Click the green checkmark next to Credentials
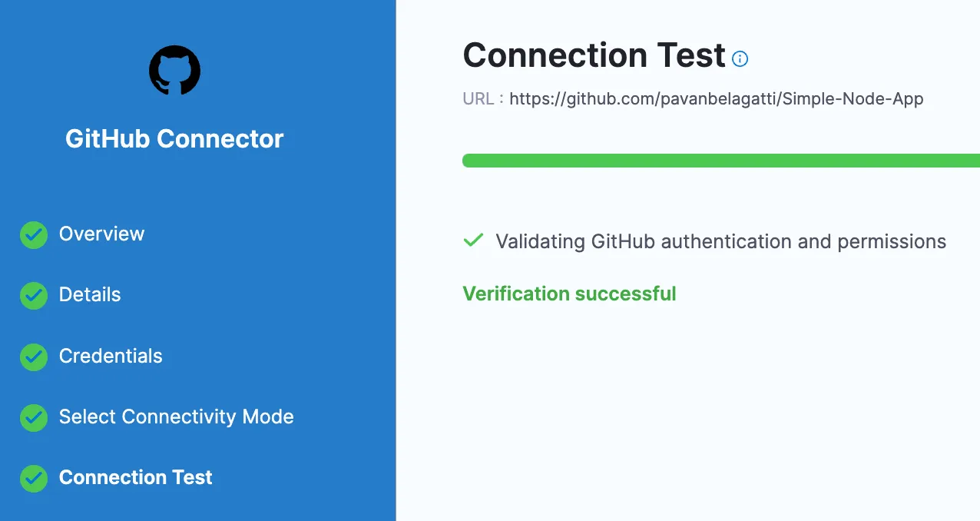Screen dimensions: 980x521 tap(34, 357)
